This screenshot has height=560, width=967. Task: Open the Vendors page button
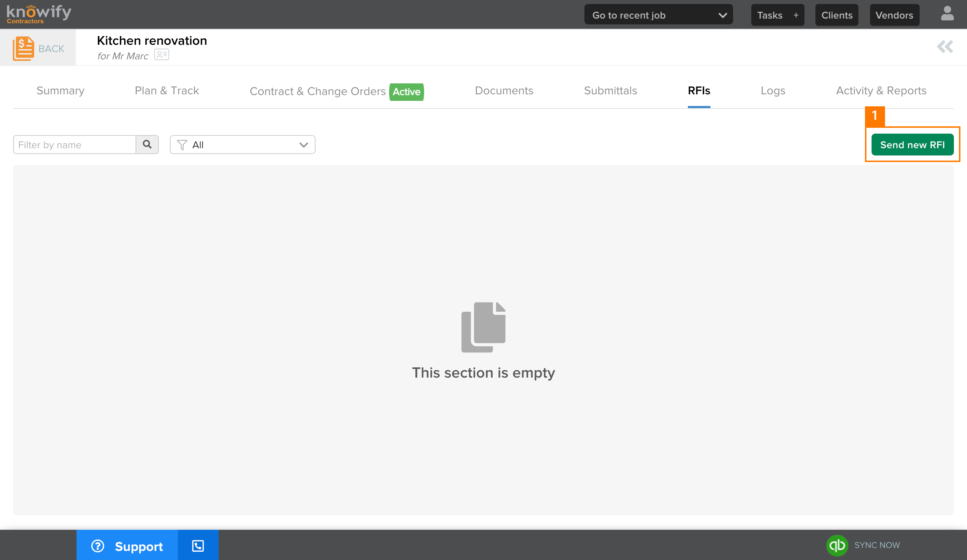click(894, 15)
